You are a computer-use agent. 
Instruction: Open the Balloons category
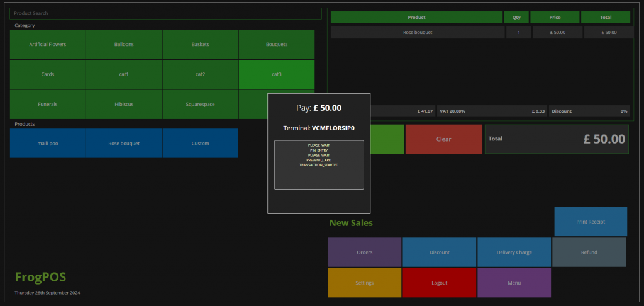124,45
